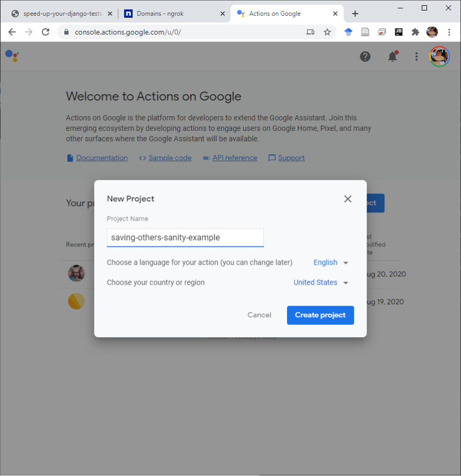Open the console's three-dot options menu

click(417, 56)
